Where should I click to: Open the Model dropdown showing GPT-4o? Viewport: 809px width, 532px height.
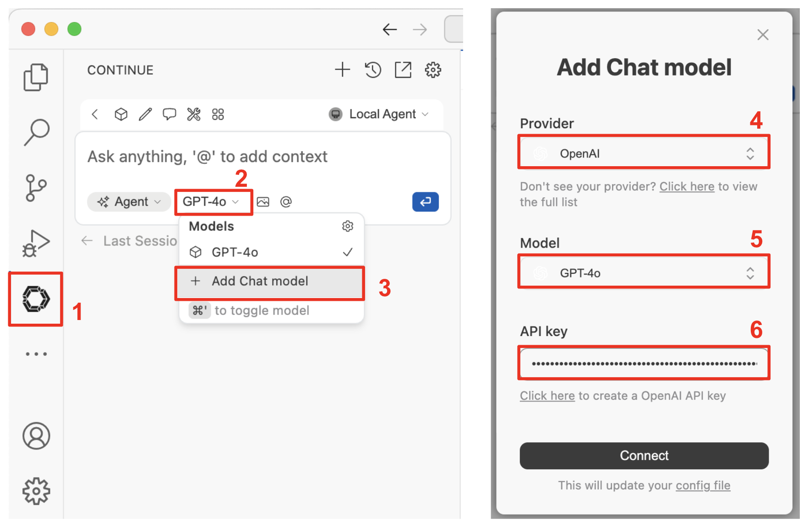click(644, 273)
